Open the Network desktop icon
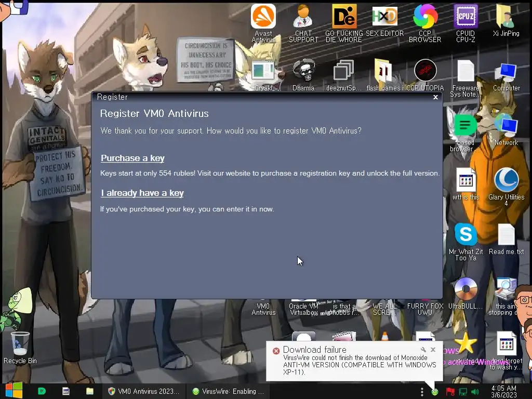Image resolution: width=532 pixels, height=399 pixels. pos(506,129)
